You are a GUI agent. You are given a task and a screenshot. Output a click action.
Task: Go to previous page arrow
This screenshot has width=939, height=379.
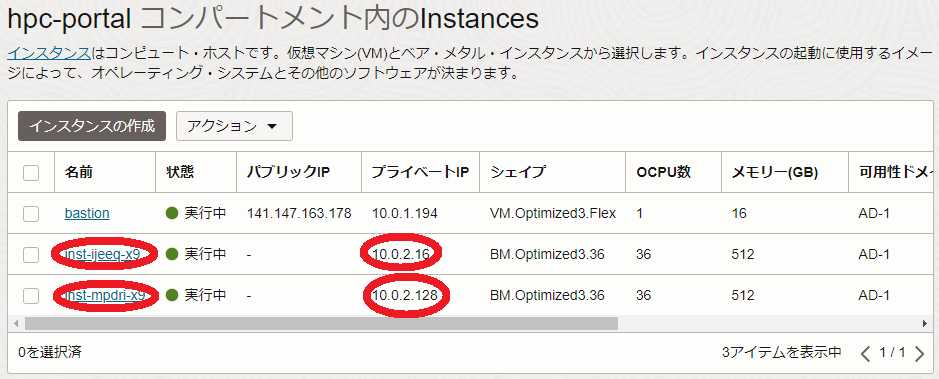(865, 353)
